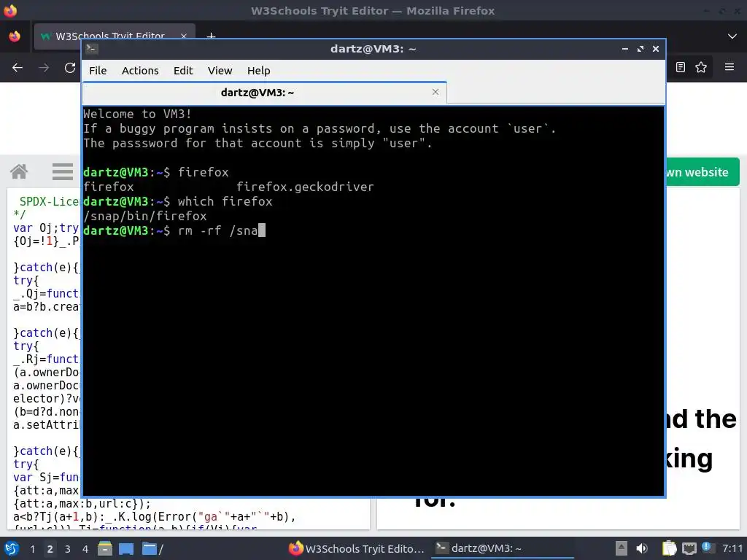The image size is (747, 560).
Task: Open the file manager launcher in taskbar
Action: [x=105, y=548]
